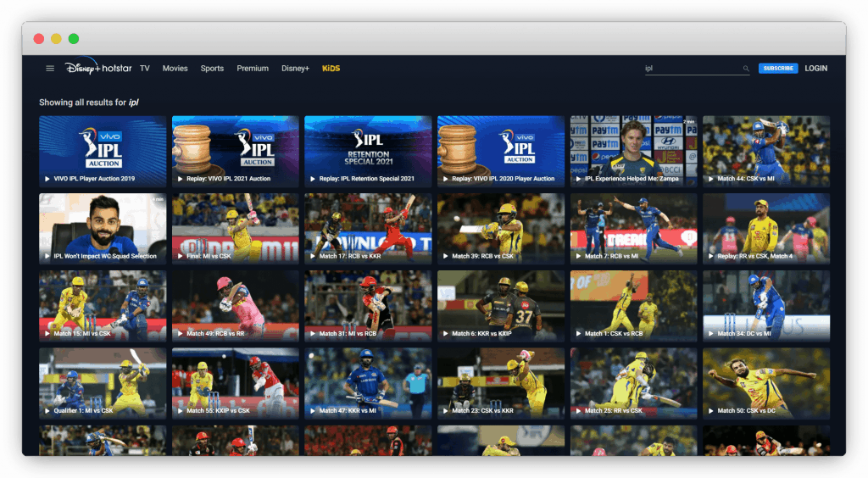
Task: Play Match 39: RCB vs CSK
Action: [501, 229]
